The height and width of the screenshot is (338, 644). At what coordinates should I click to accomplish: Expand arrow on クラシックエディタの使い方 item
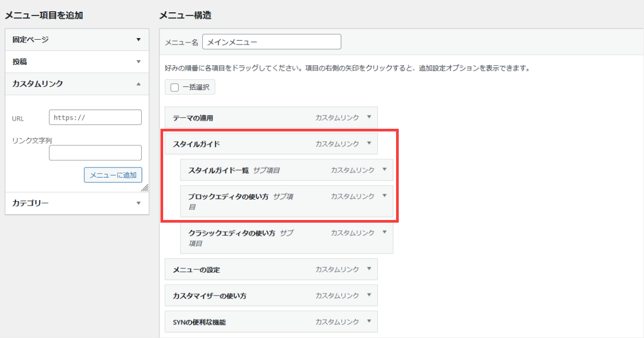[x=384, y=232]
